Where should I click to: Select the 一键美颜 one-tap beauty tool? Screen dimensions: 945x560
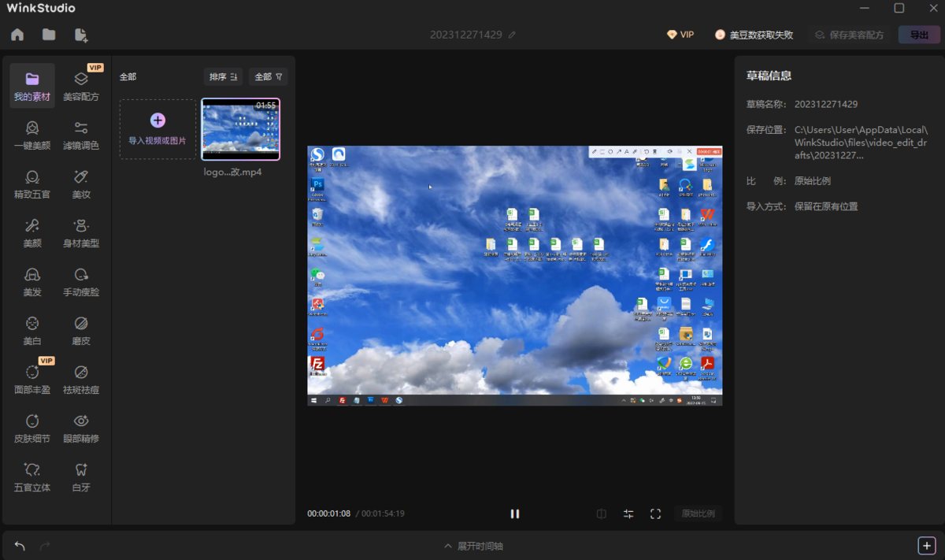click(31, 134)
